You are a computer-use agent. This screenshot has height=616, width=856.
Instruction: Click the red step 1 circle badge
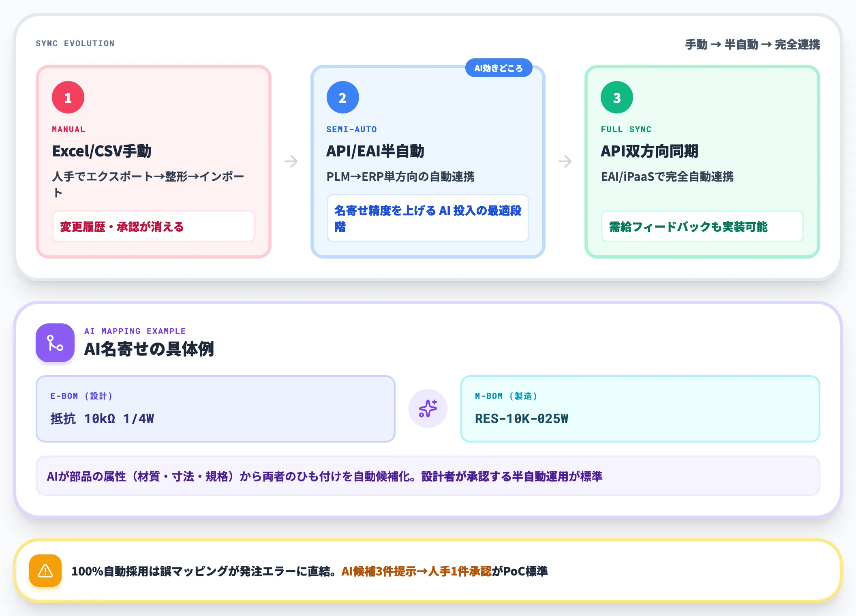pos(68,97)
